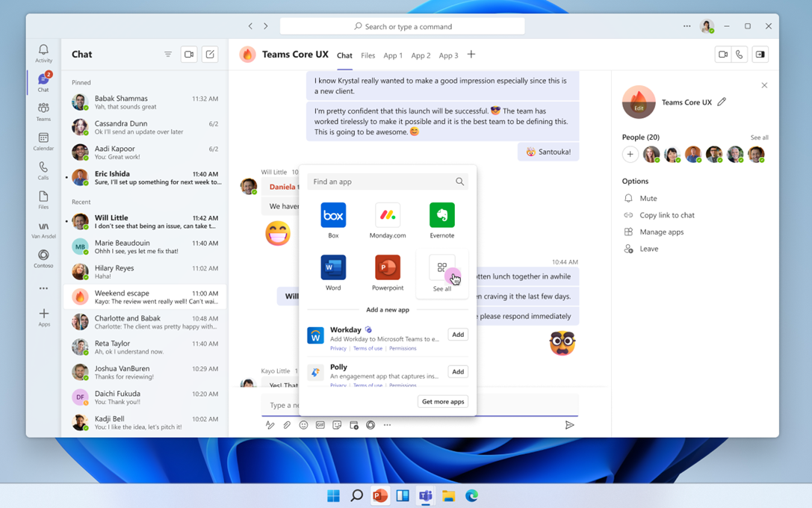The height and width of the screenshot is (508, 812).
Task: Open Workday Privacy link
Action: pos(338,349)
